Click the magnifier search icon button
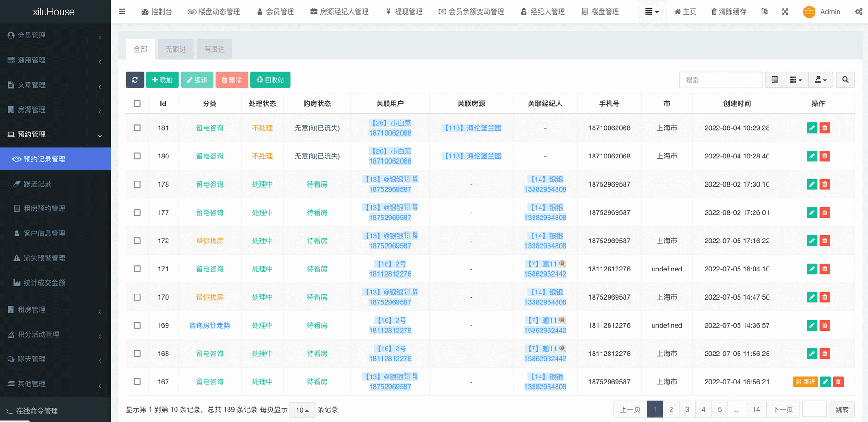Image resolution: width=868 pixels, height=422 pixels. coord(845,80)
